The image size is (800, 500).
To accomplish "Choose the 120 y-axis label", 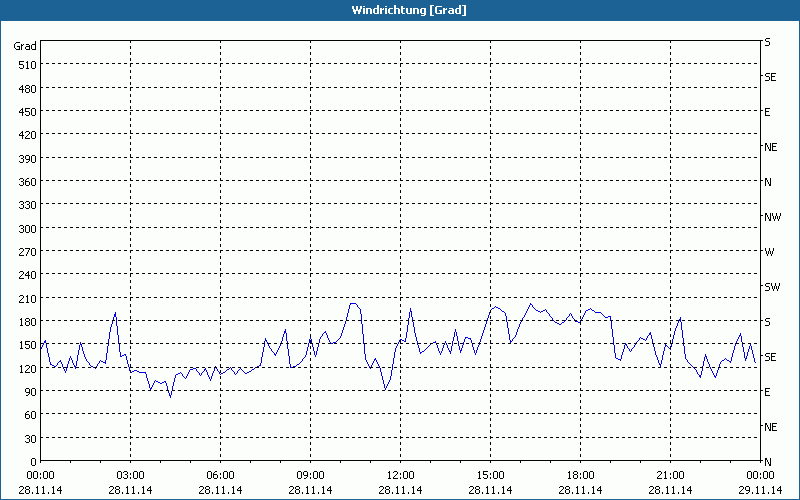I will (28, 368).
